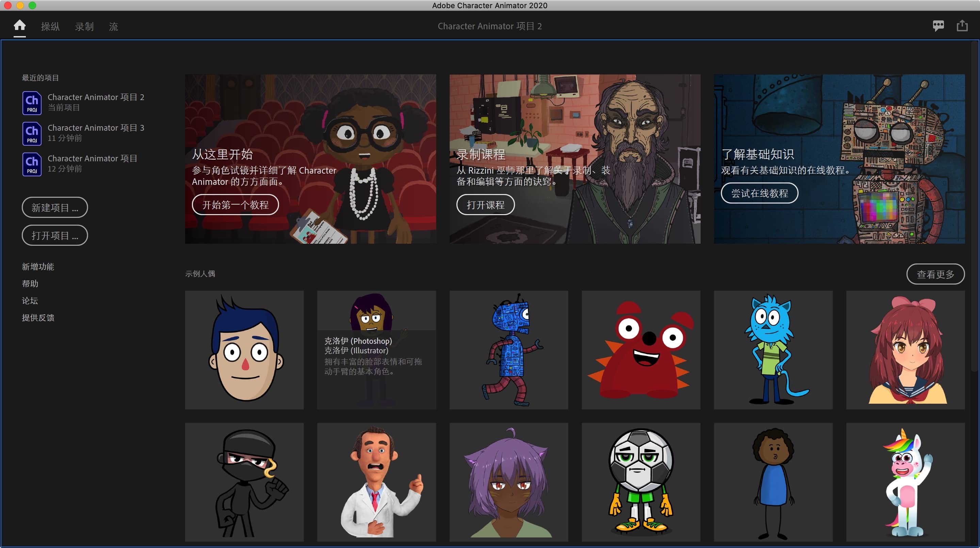Select the black ninja puppet thumbnail
980x548 pixels.
[x=244, y=482]
